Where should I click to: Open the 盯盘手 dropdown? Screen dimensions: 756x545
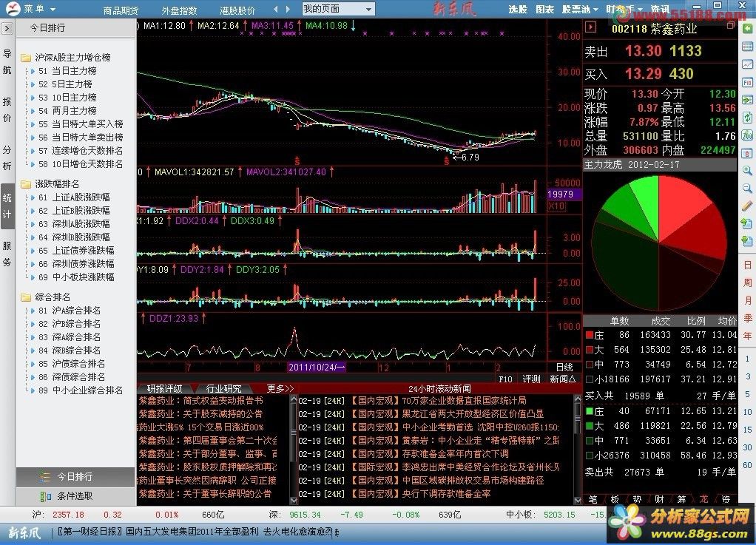tap(624, 9)
